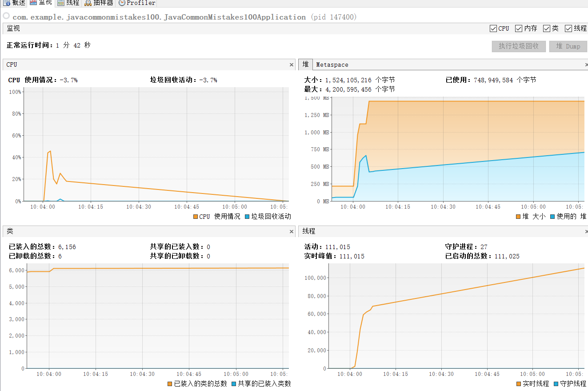This screenshot has height=391, width=588.
Task: Toggle the CPU checkbox
Action: [x=493, y=28]
